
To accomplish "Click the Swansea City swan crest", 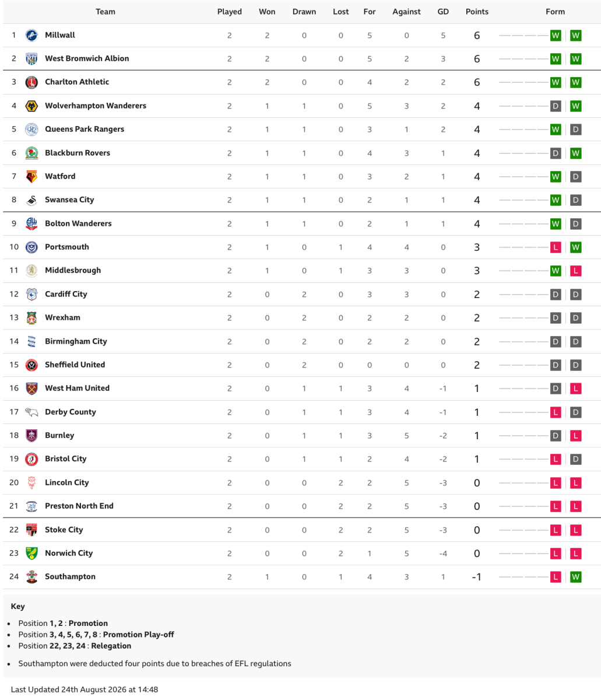I will coord(31,200).
